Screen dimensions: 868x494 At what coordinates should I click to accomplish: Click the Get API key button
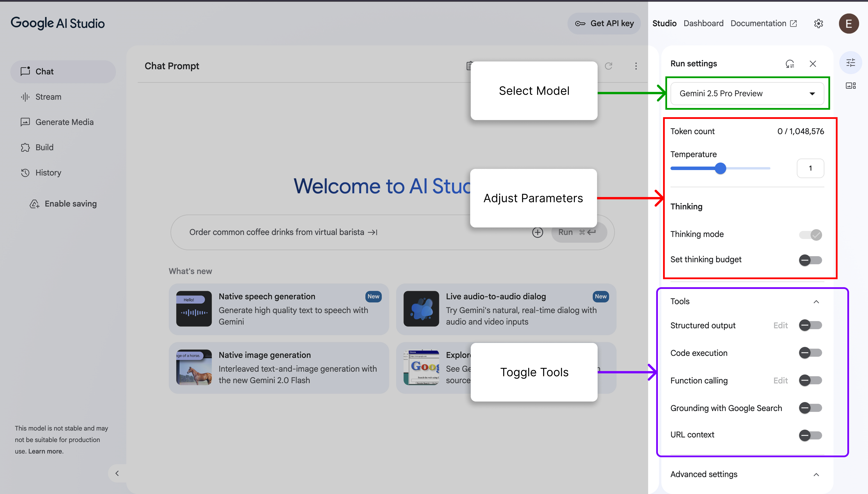pos(604,23)
